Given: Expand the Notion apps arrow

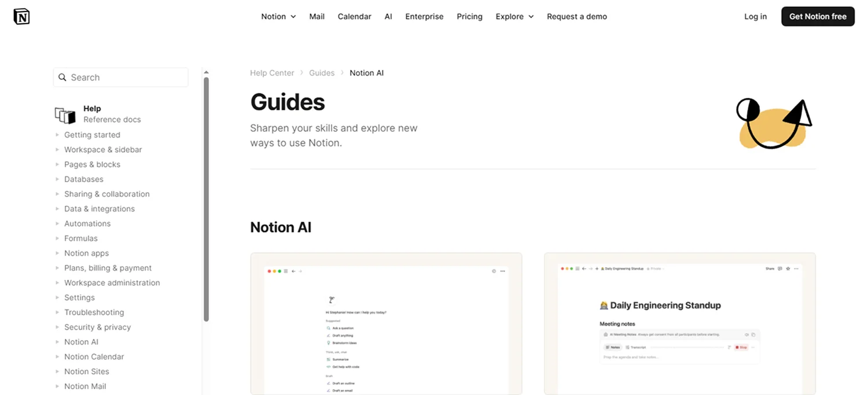Looking at the screenshot, I should point(57,253).
